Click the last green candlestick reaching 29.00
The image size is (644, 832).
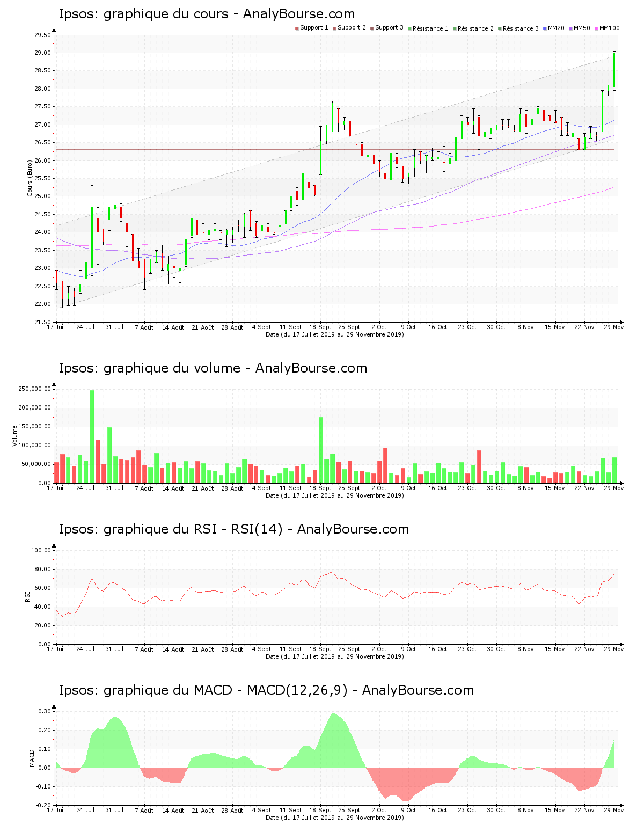tap(614, 70)
